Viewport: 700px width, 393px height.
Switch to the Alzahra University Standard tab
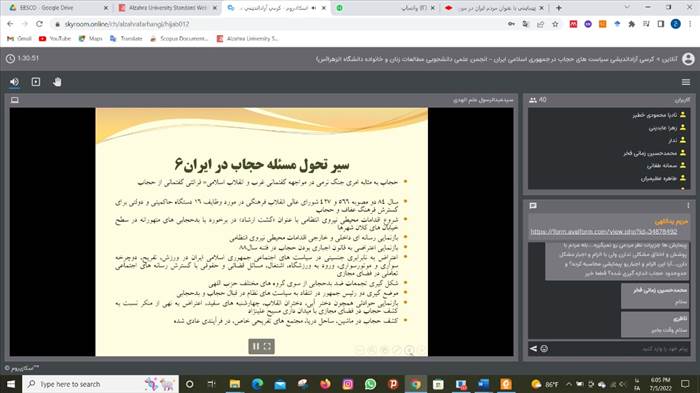[x=168, y=8]
